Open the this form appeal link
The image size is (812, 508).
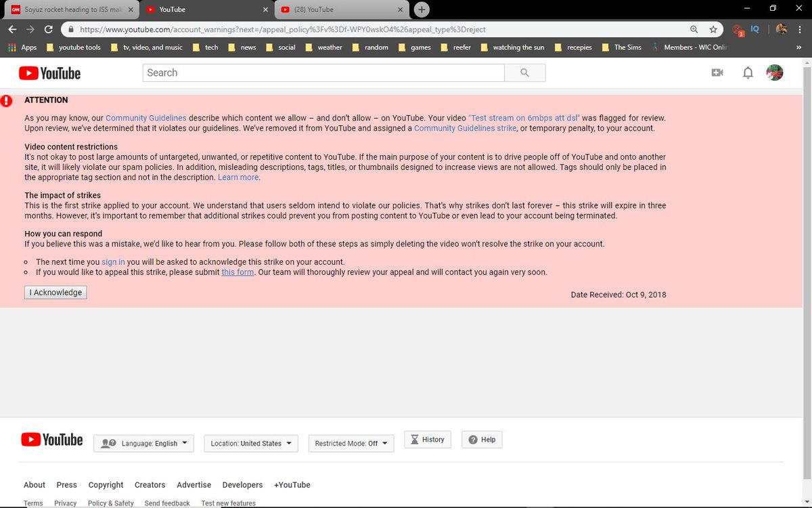pyautogui.click(x=238, y=272)
